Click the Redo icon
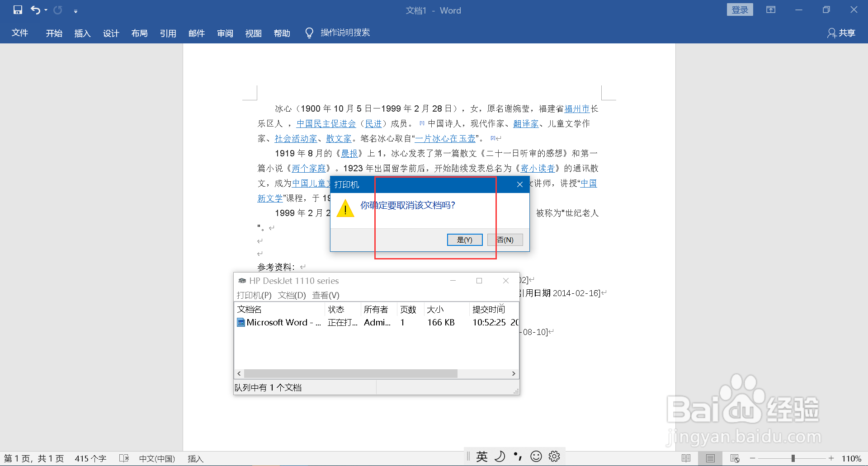This screenshot has height=466, width=868. (58, 10)
